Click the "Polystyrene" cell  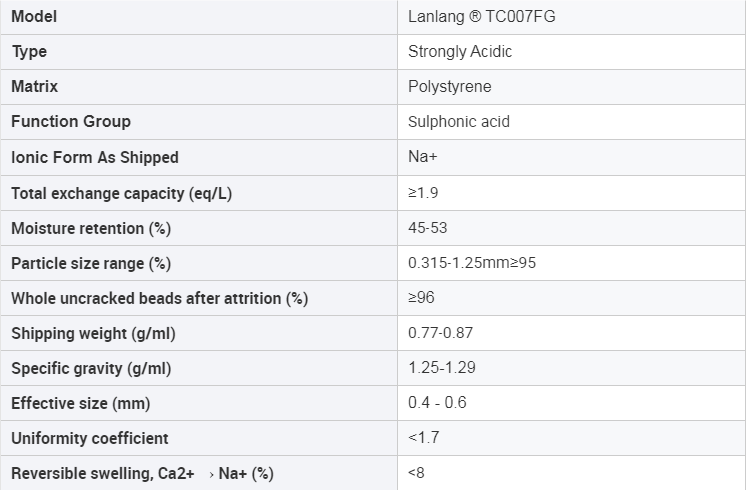tap(450, 86)
